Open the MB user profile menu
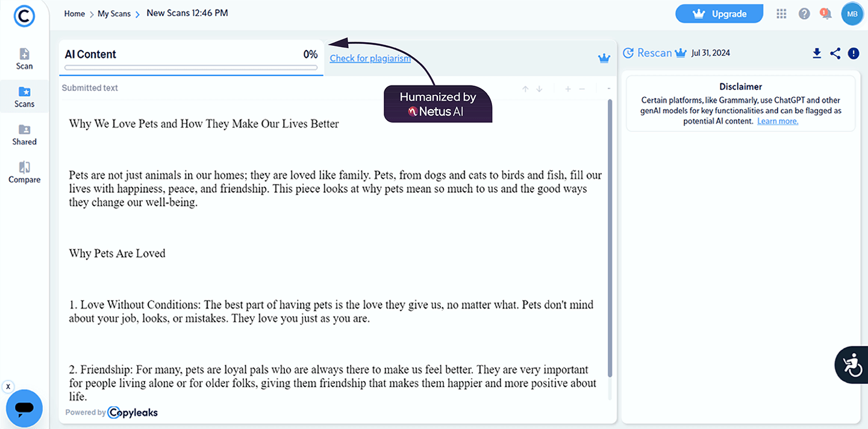The height and width of the screenshot is (429, 868). click(852, 14)
